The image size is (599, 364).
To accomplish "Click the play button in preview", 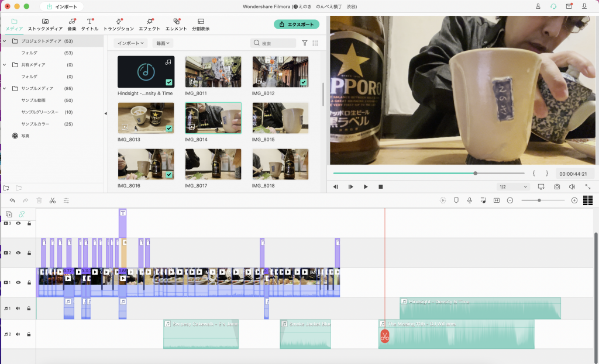I will pyautogui.click(x=366, y=186).
